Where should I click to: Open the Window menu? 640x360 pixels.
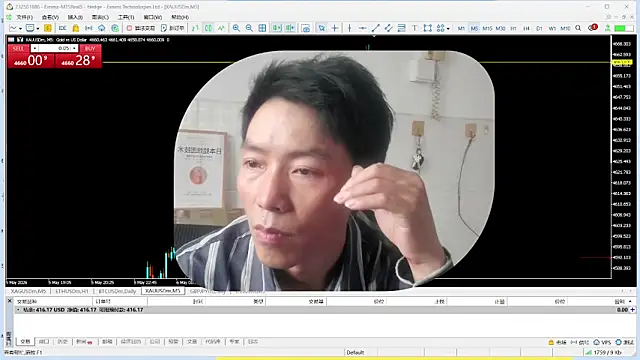(153, 17)
